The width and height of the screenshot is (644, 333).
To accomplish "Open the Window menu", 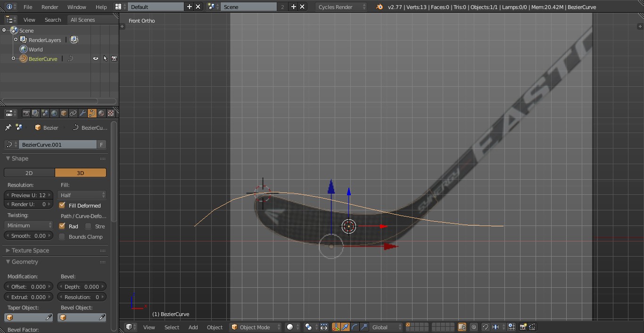I will coord(76,7).
